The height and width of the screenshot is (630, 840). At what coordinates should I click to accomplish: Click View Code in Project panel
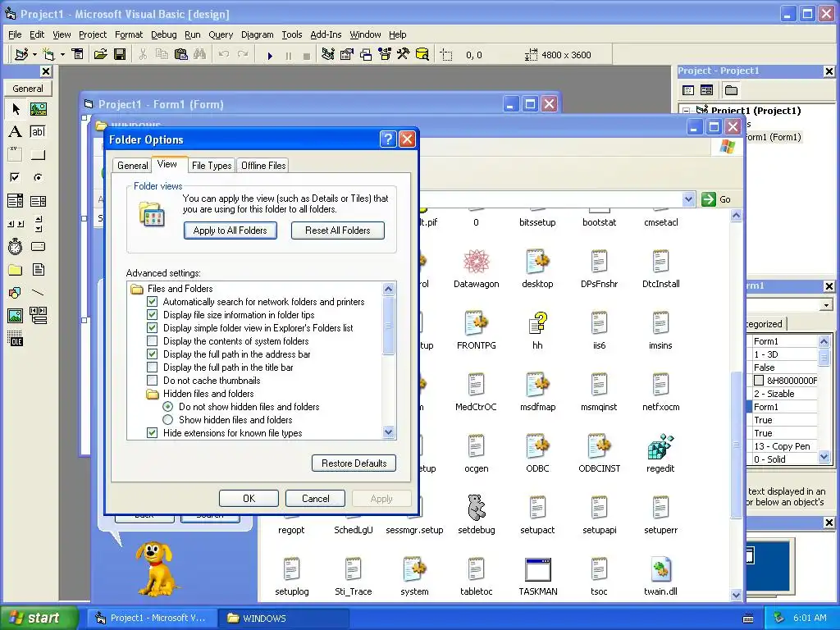coord(688,90)
